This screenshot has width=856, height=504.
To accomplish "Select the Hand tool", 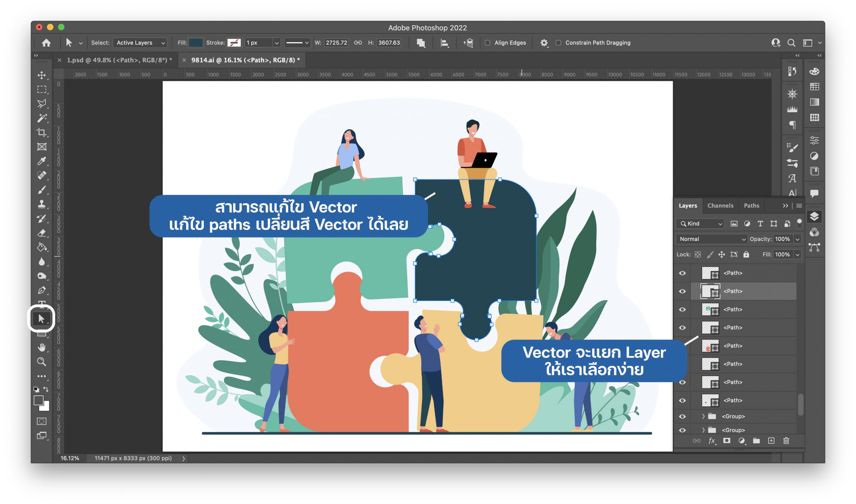I will 42,347.
